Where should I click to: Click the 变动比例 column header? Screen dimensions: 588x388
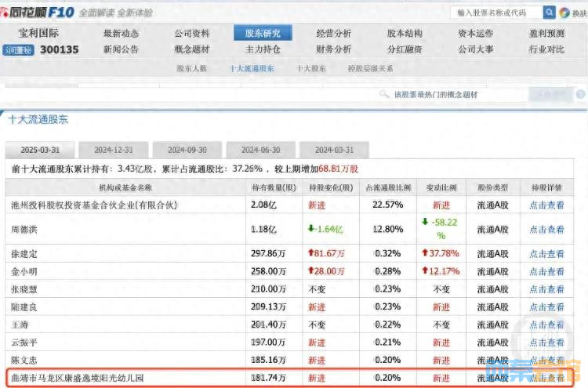click(441, 187)
